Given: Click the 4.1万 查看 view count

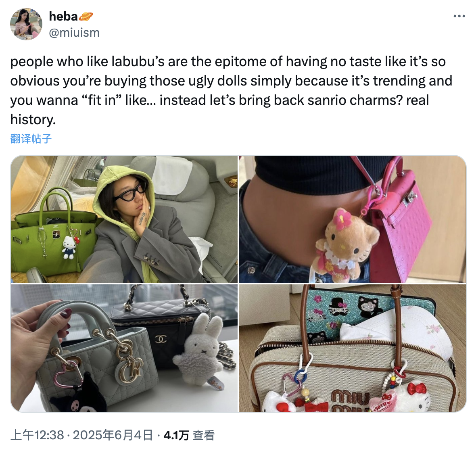Looking at the screenshot, I should [x=189, y=435].
